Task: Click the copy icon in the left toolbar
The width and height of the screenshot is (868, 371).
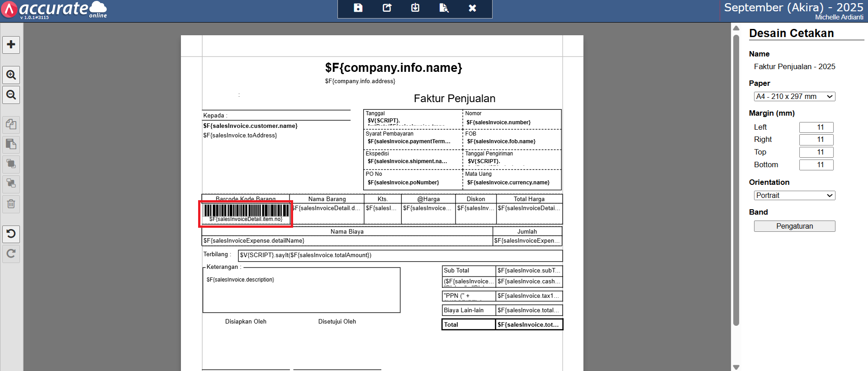Action: (11, 124)
